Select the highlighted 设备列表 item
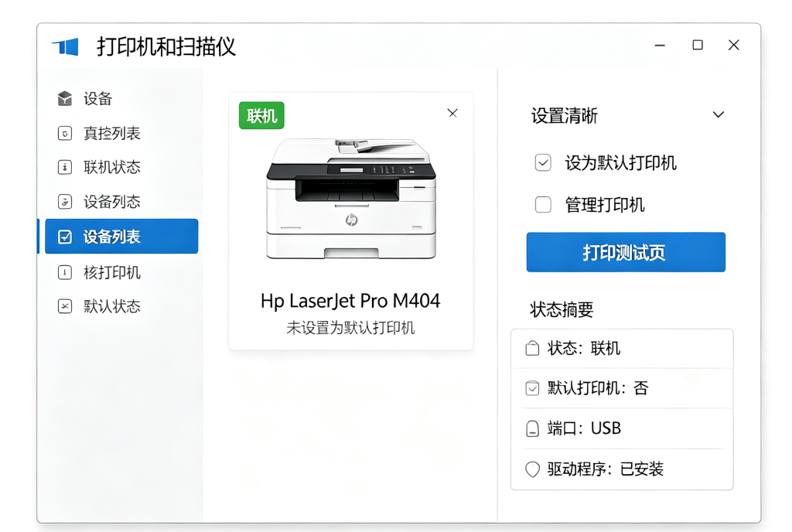Viewport: 792px width, 532px height. (121, 236)
